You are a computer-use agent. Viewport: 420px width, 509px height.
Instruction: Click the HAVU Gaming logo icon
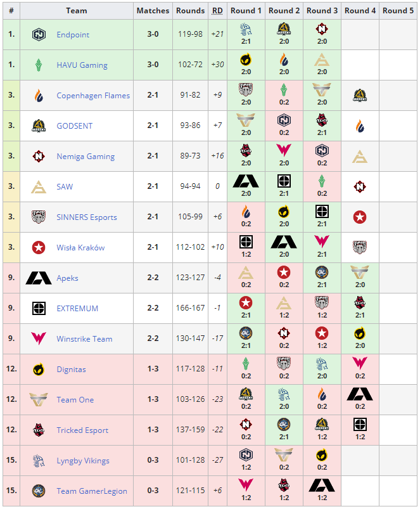[39, 65]
